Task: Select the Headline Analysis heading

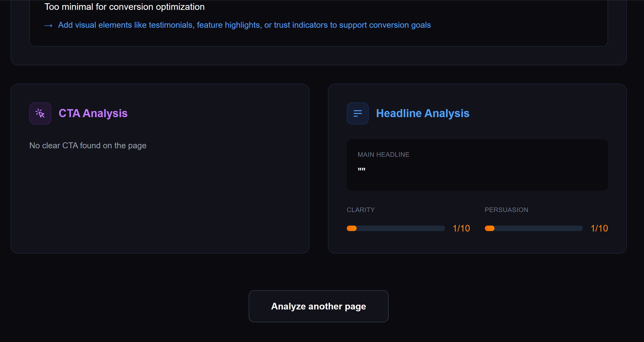Action: [x=423, y=113]
